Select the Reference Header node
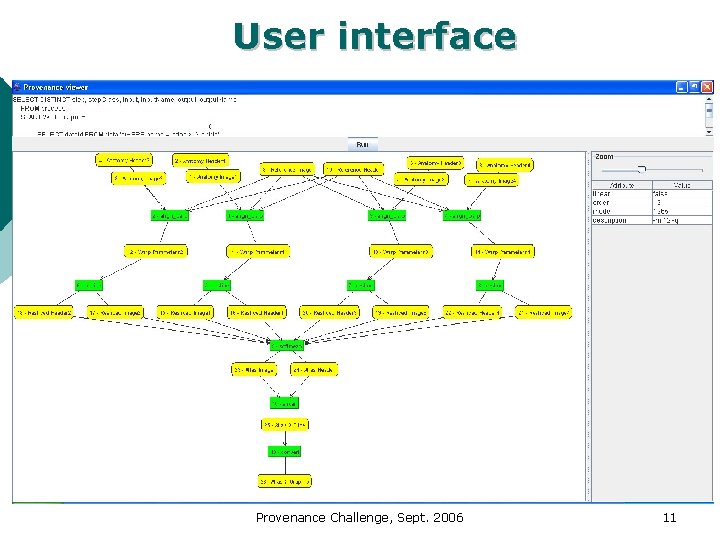Screen dimensions: 720x540 [353, 169]
